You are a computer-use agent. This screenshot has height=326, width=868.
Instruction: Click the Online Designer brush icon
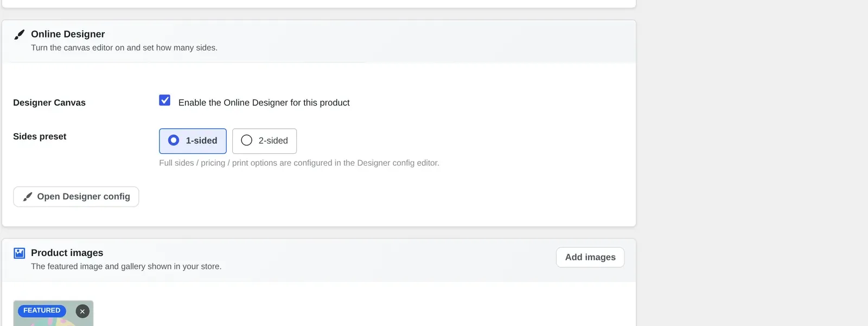click(x=20, y=35)
